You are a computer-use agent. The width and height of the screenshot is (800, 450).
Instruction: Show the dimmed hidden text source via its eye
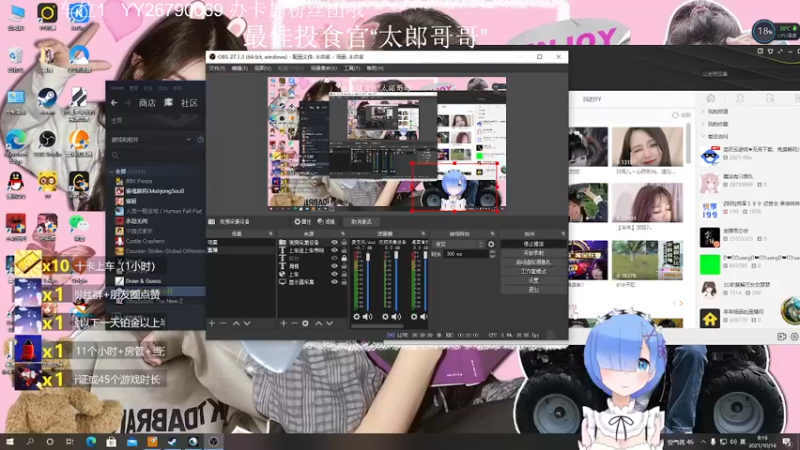coord(335,258)
